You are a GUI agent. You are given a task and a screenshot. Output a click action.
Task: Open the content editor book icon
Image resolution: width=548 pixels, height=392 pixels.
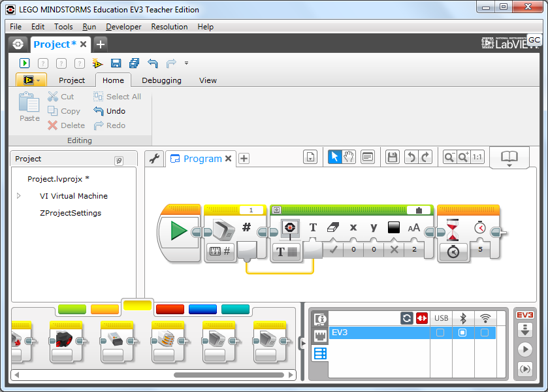(509, 157)
